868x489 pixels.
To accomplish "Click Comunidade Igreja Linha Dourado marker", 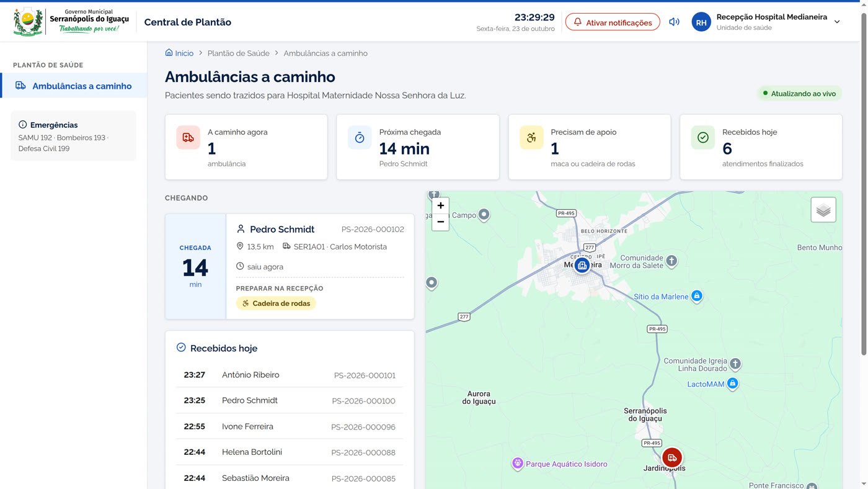I will point(735,364).
